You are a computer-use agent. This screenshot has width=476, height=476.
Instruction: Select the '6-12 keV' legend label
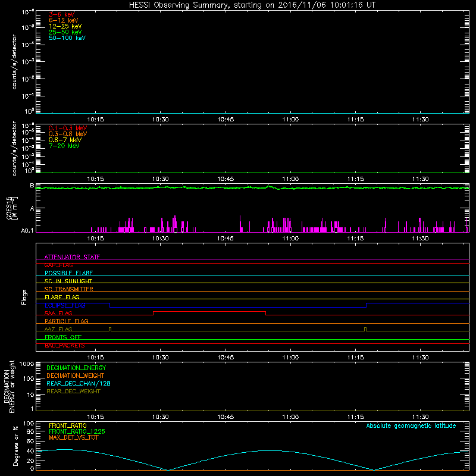(x=63, y=20)
